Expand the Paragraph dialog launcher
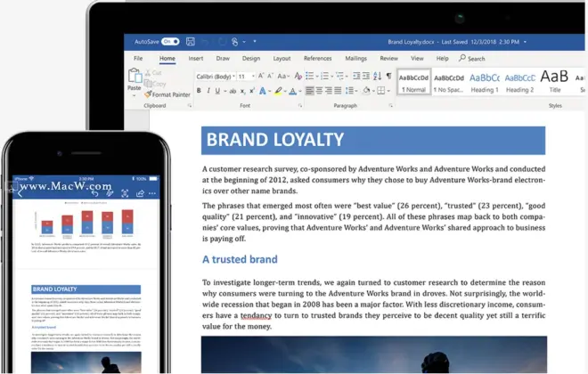 pyautogui.click(x=391, y=106)
